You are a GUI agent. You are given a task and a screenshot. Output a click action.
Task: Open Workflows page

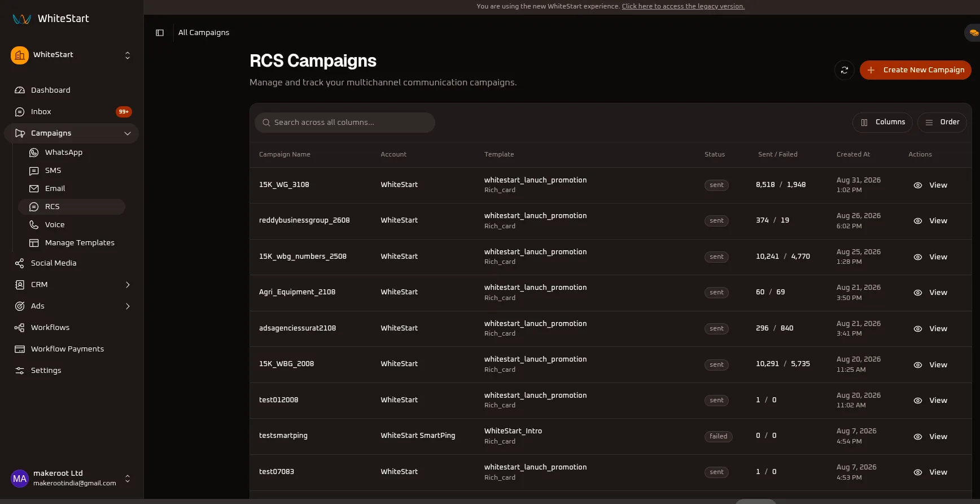tap(71, 328)
